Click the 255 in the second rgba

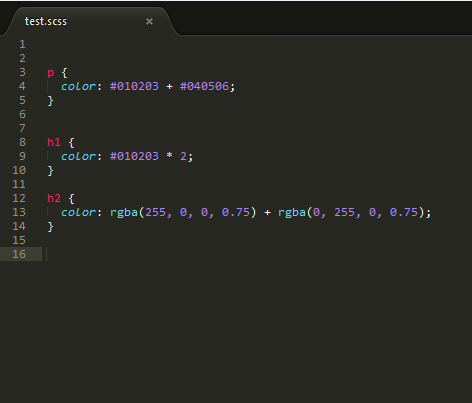[344, 212]
